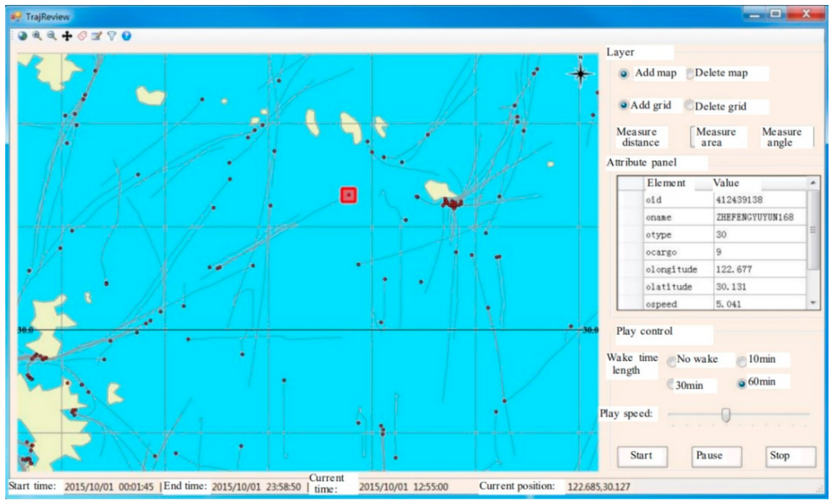Click the pink eraser toolbar icon

pos(82,36)
